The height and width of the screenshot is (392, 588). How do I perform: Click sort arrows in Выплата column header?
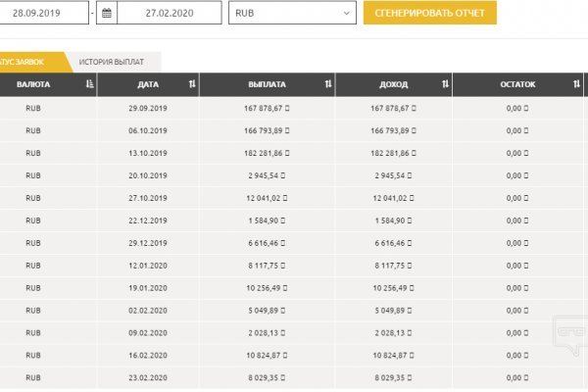tap(327, 84)
